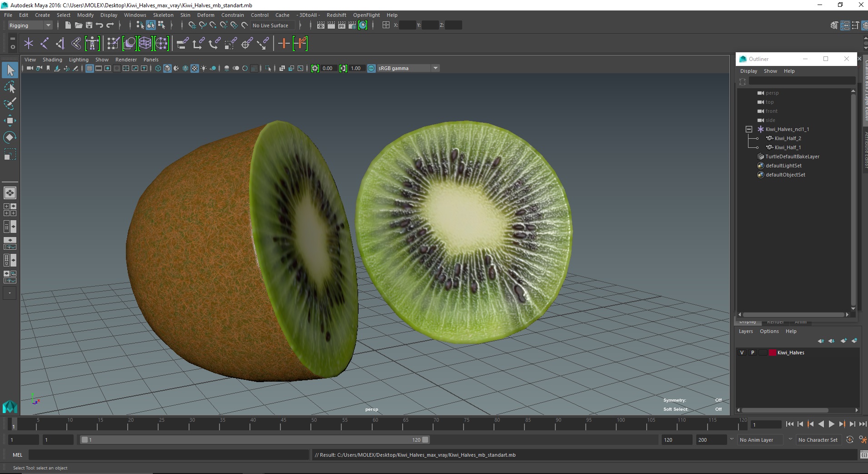This screenshot has width=868, height=474.
Task: Toggle viewport grid display
Action: (x=90, y=68)
